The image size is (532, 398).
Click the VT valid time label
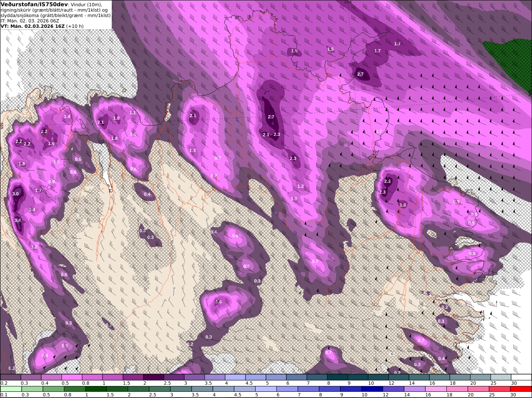pos(42,26)
